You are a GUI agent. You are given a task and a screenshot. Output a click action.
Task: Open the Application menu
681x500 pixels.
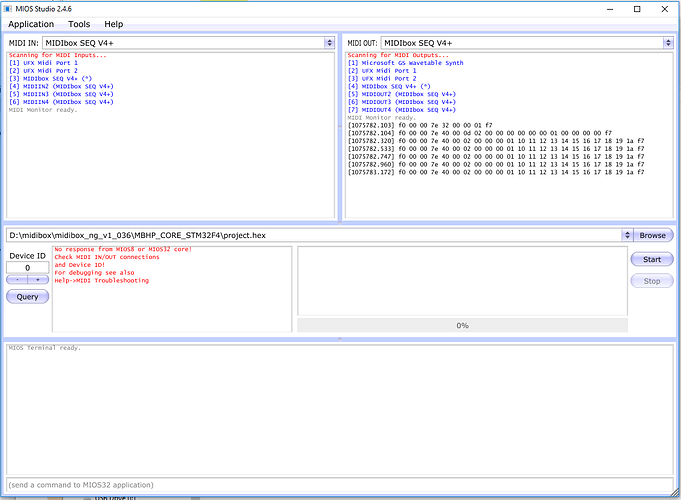[x=31, y=24]
